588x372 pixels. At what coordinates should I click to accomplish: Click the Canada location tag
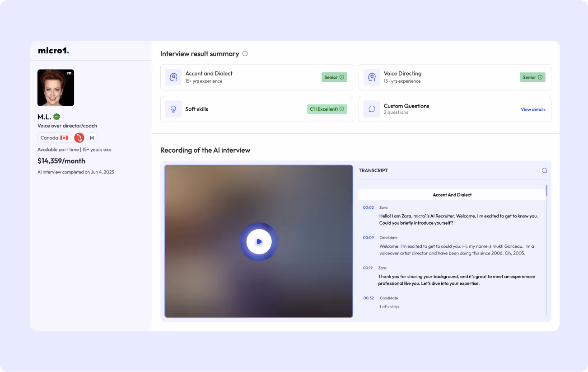(x=54, y=138)
